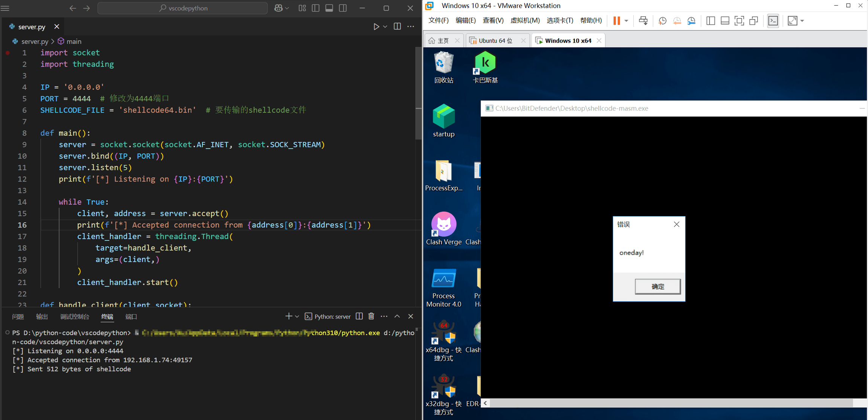Switch to the 调试控制台 panel tab
The height and width of the screenshot is (420, 868).
click(x=75, y=317)
